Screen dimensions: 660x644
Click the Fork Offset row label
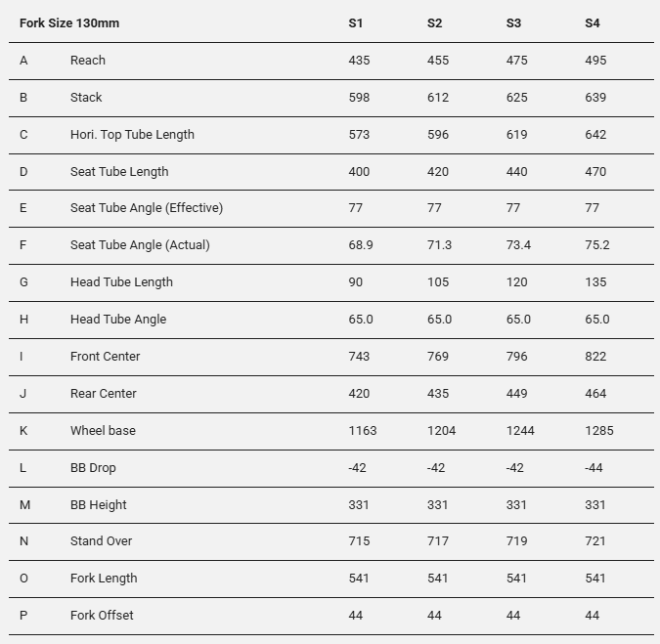pos(102,616)
